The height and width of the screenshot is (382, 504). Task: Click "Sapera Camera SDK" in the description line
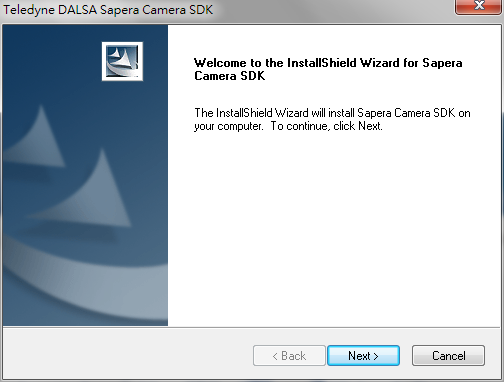pyautogui.click(x=406, y=113)
